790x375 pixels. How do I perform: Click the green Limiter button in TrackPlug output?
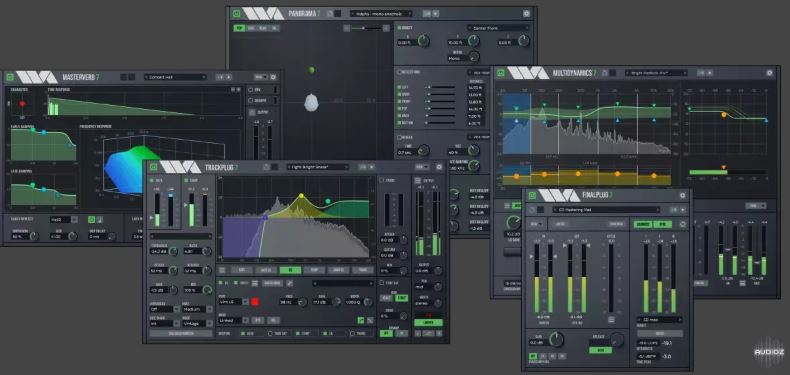tap(428, 323)
